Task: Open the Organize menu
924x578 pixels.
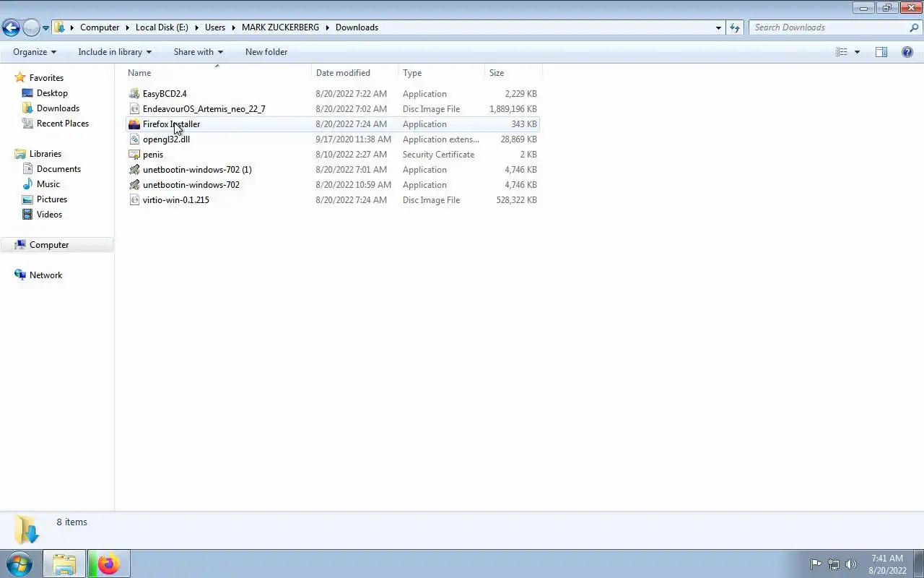Action: [35, 52]
